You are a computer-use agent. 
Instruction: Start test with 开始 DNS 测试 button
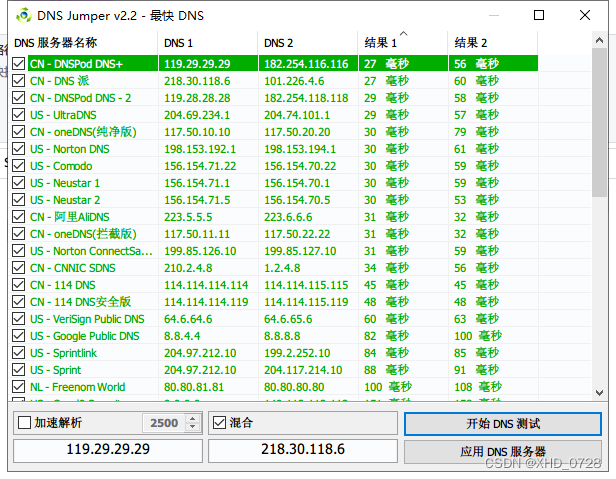(503, 424)
